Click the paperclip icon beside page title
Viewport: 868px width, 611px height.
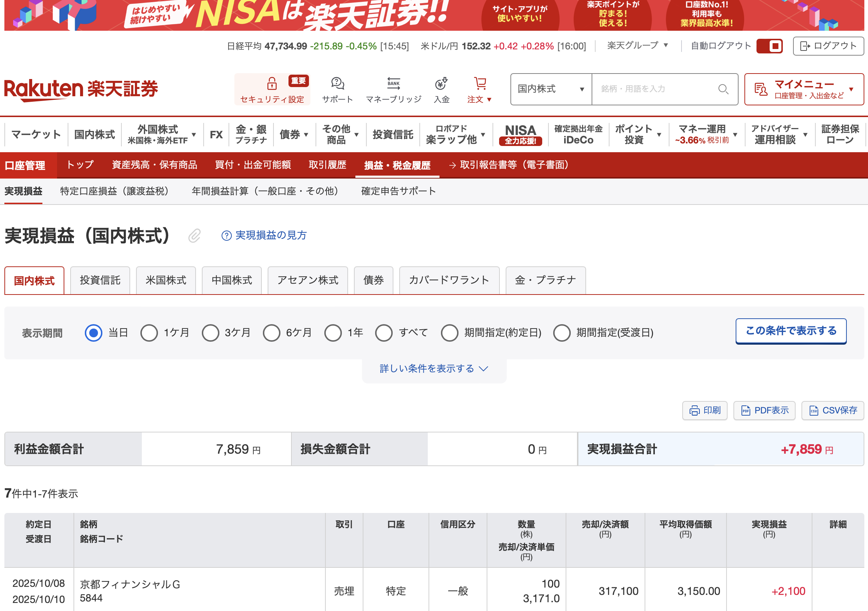pyautogui.click(x=194, y=236)
